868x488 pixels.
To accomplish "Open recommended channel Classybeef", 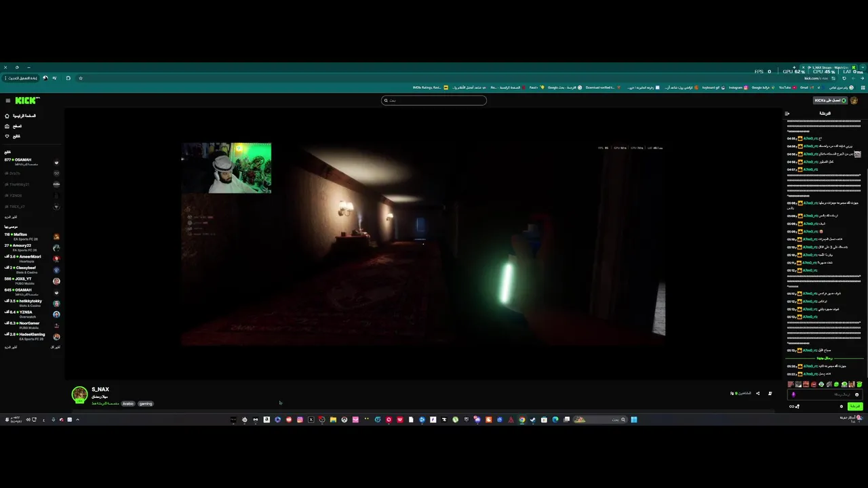I will (x=32, y=270).
